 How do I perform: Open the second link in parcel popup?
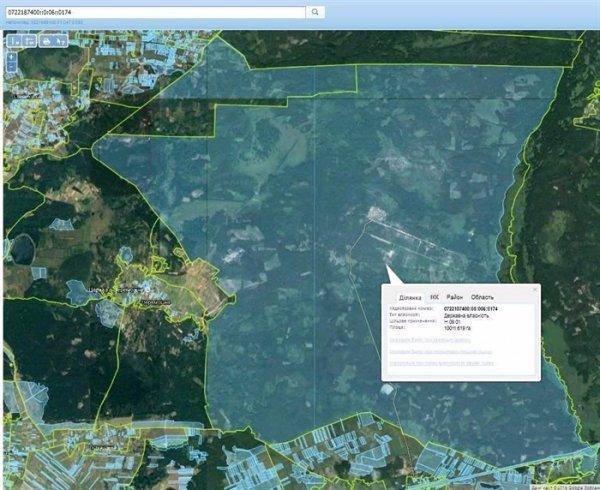438,353
